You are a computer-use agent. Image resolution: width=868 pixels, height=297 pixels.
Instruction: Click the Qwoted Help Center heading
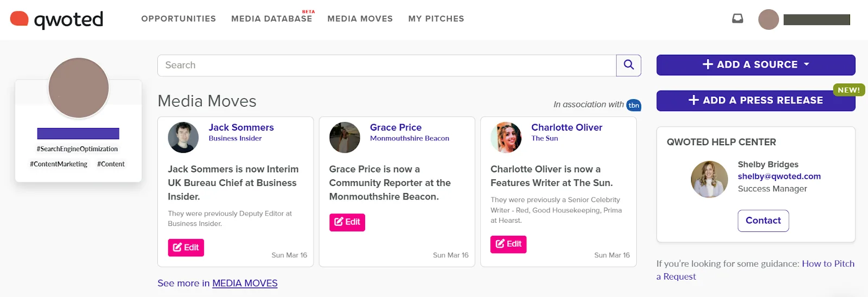(x=722, y=142)
